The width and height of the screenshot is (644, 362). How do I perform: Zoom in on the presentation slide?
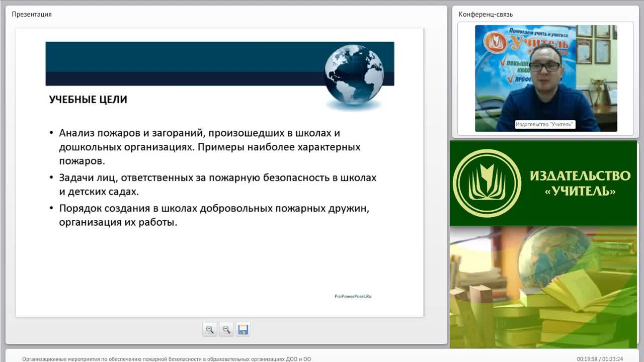(x=210, y=330)
